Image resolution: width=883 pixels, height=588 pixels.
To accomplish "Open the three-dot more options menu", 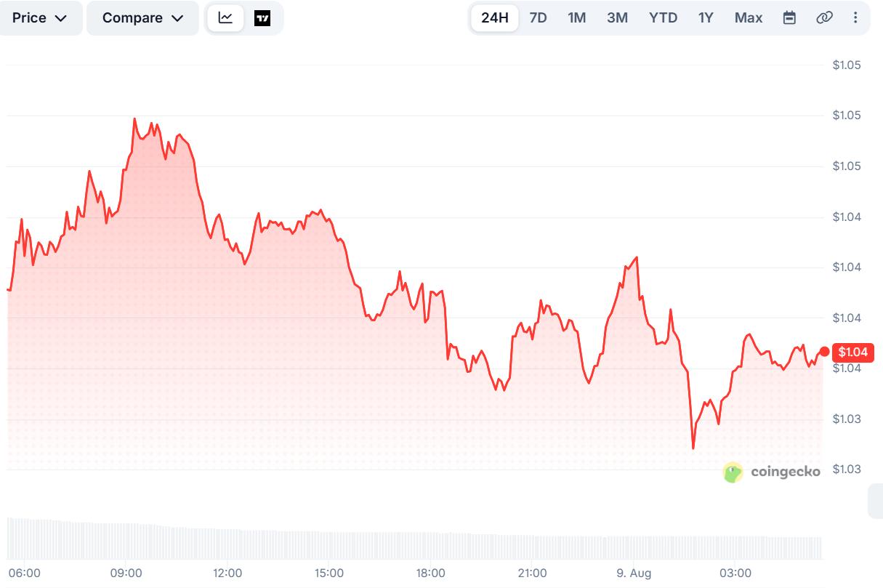I will click(x=855, y=18).
